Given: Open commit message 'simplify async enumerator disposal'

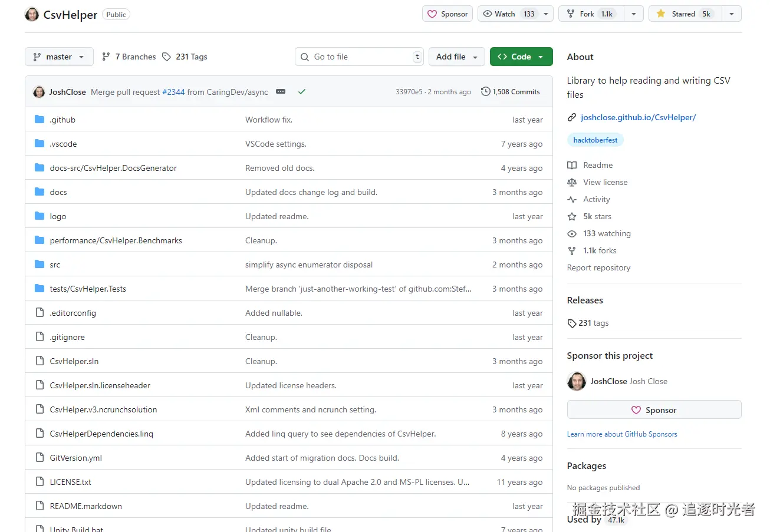Looking at the screenshot, I should (x=309, y=265).
